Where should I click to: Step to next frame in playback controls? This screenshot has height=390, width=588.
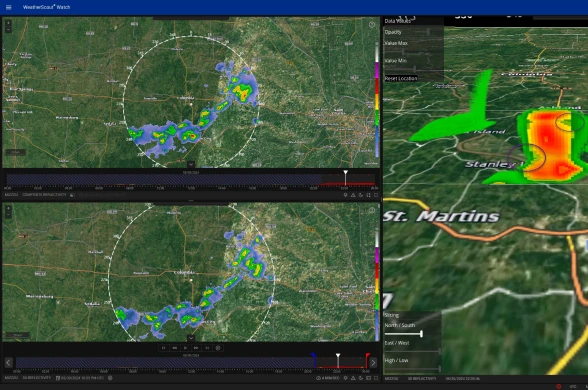click(196, 348)
